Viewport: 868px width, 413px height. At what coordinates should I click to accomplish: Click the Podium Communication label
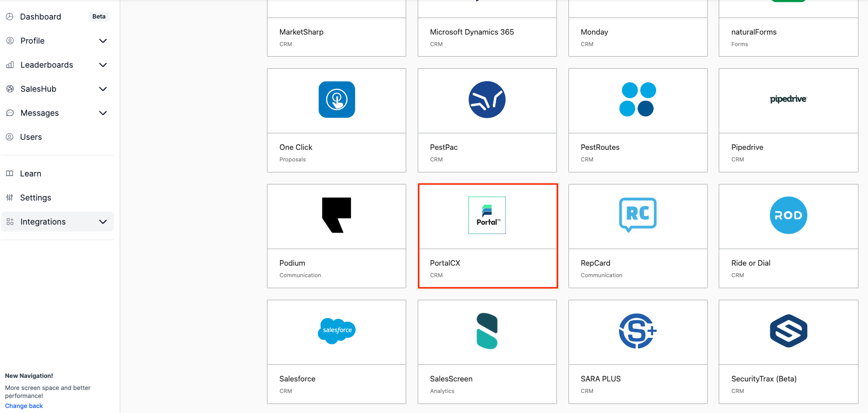pos(300,275)
